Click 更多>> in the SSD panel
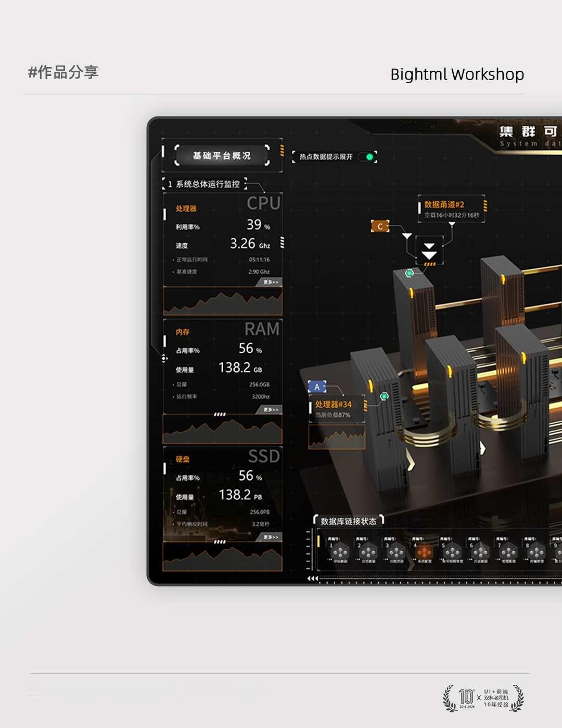The width and height of the screenshot is (562, 728). point(270,537)
